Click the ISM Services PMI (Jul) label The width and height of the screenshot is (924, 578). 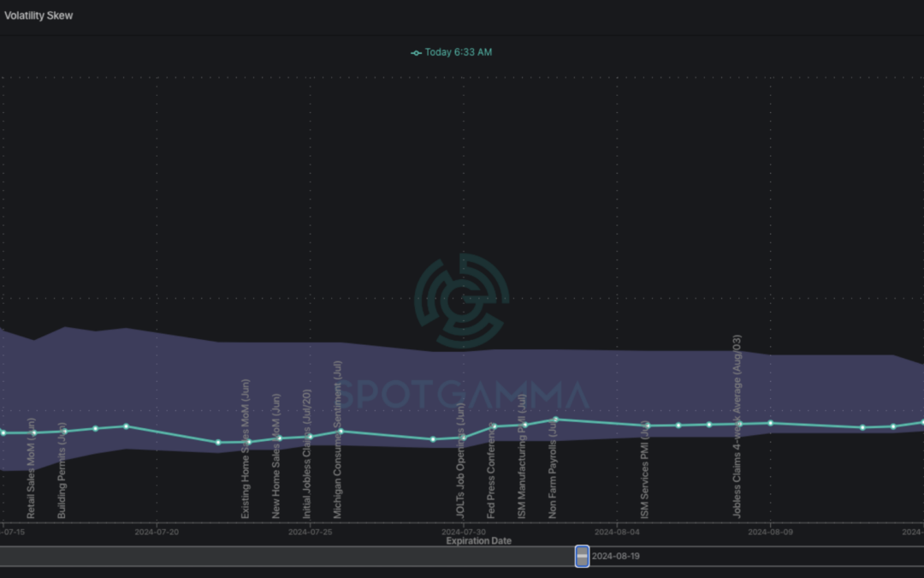click(644, 470)
